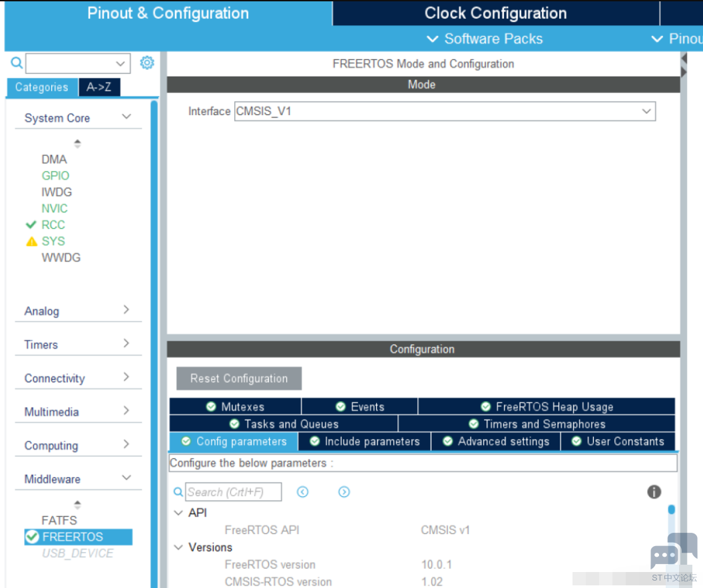Select the A->Z tab
Viewport: 703px width, 588px height.
pos(99,87)
